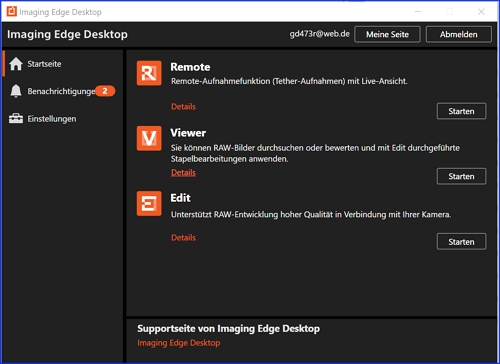Image resolution: width=500 pixels, height=364 pixels.
Task: Click the Remote heading
Action: [x=190, y=67]
